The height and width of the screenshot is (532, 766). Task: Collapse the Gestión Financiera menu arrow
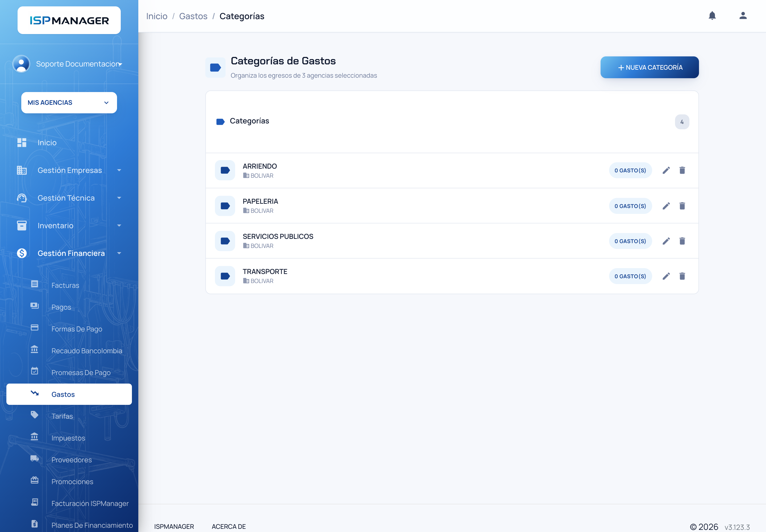pos(119,253)
